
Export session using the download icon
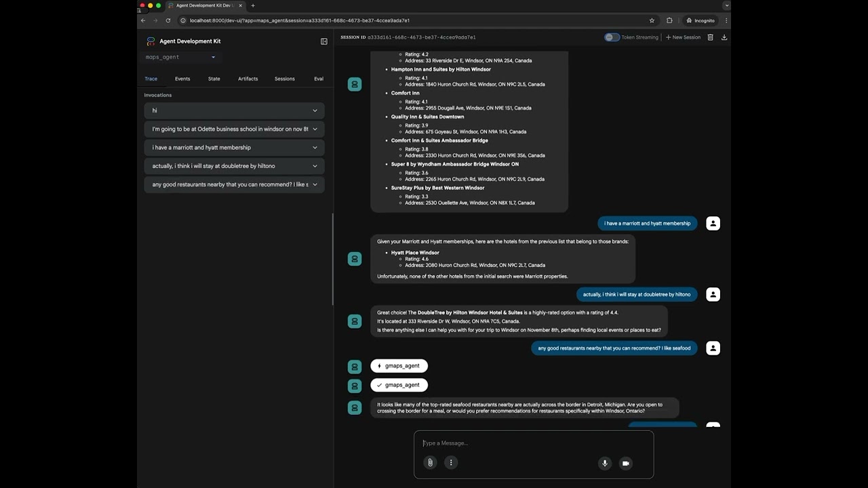click(724, 37)
